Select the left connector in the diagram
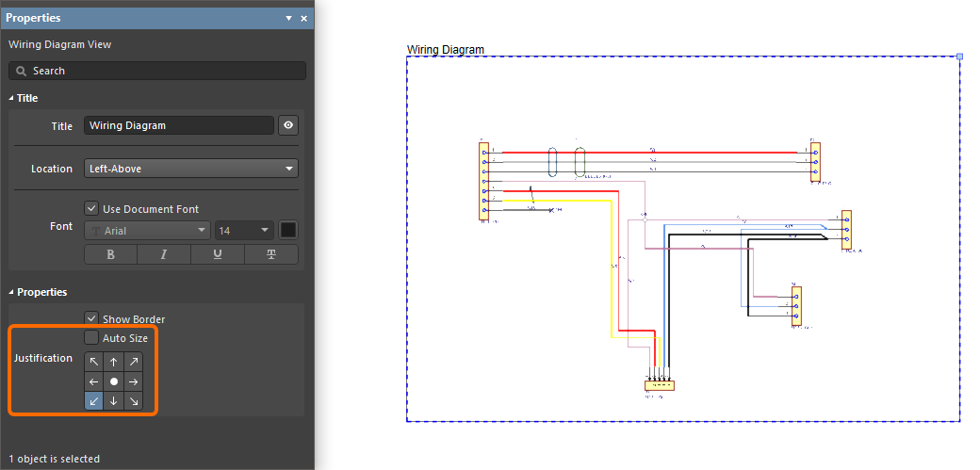 (x=483, y=181)
